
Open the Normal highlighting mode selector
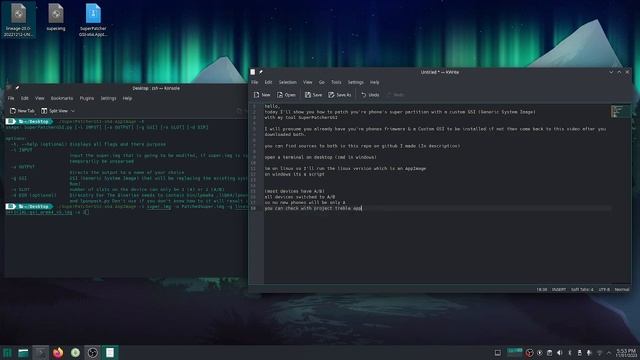pos(622,289)
